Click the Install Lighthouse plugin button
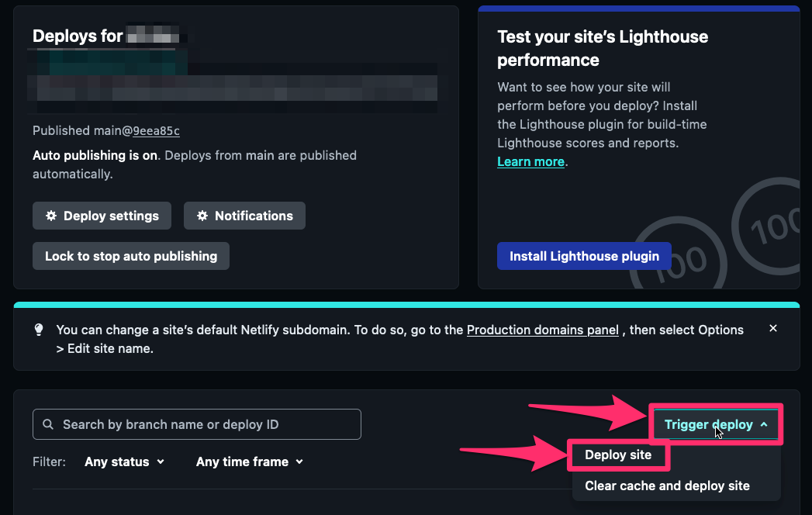This screenshot has height=515, width=812. 584,256
